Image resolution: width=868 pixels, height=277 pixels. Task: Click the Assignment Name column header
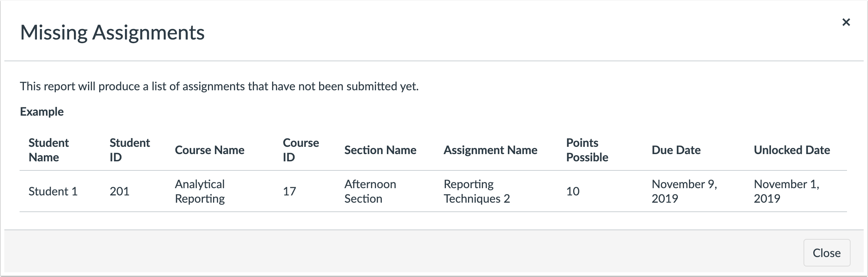tap(491, 150)
